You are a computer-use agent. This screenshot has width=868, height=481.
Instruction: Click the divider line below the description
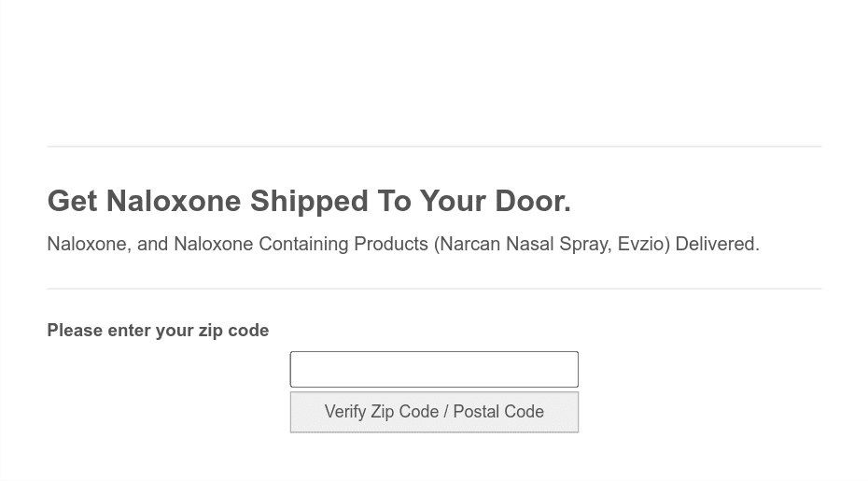tap(434, 289)
